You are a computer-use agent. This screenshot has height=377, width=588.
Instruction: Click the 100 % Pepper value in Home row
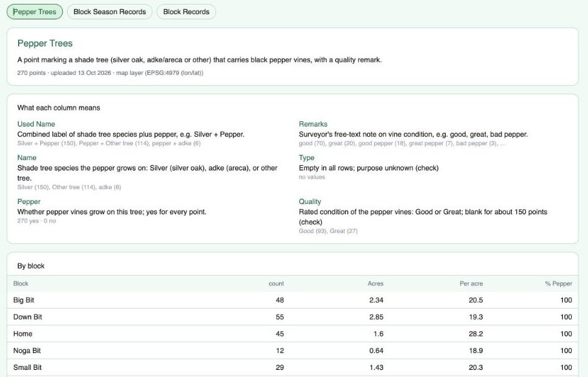(566, 334)
